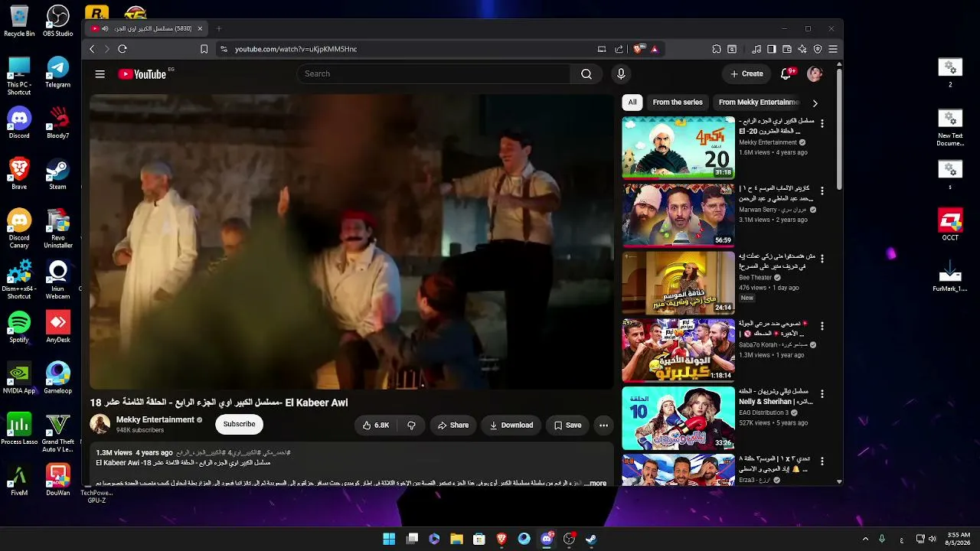Open a new browser tab

218,28
